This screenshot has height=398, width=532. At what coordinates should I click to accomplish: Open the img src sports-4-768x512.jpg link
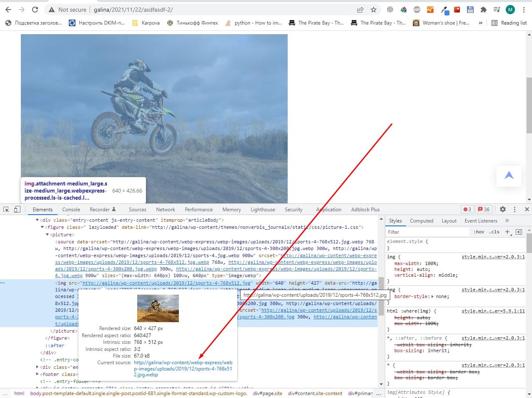coord(167,283)
